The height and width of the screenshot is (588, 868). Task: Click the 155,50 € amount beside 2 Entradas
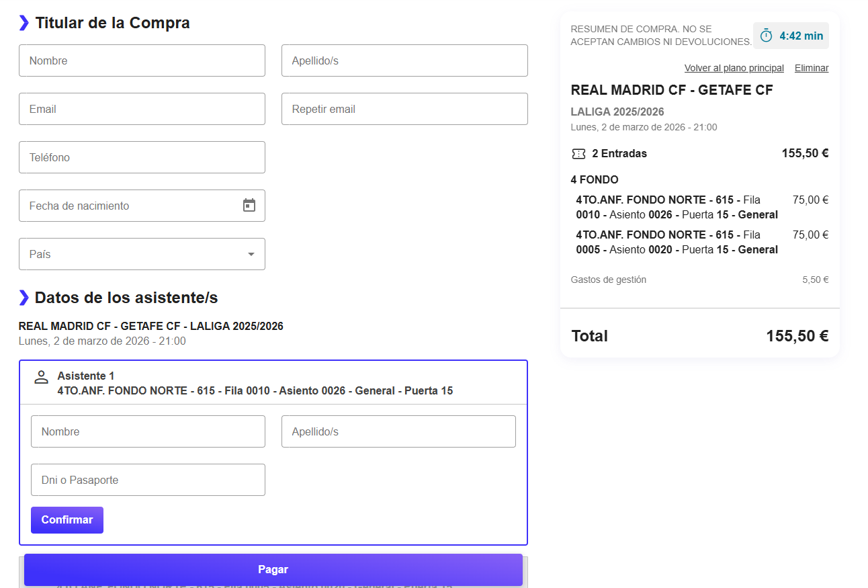click(x=806, y=153)
